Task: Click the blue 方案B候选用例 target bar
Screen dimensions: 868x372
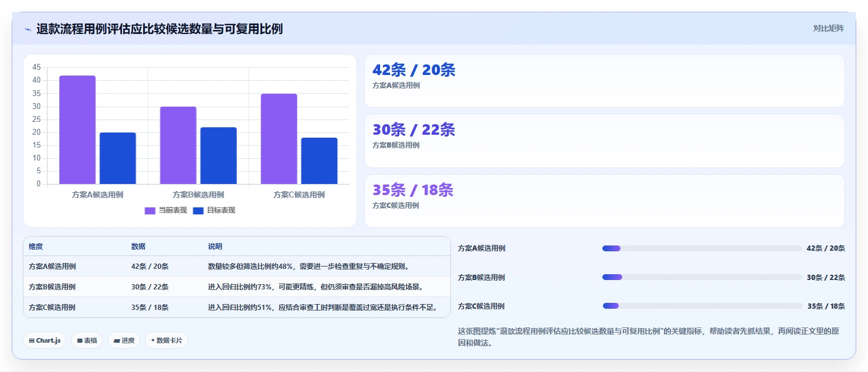Action: (x=219, y=156)
